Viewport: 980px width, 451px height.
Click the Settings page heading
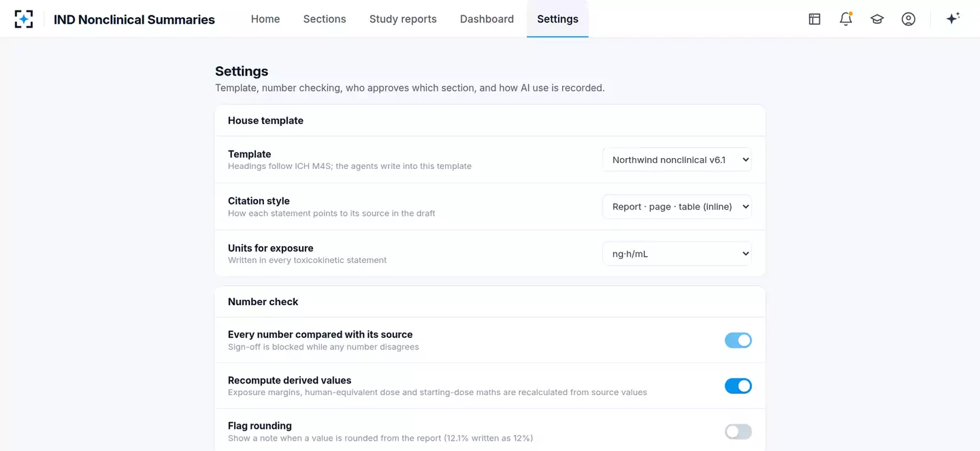[x=242, y=71]
